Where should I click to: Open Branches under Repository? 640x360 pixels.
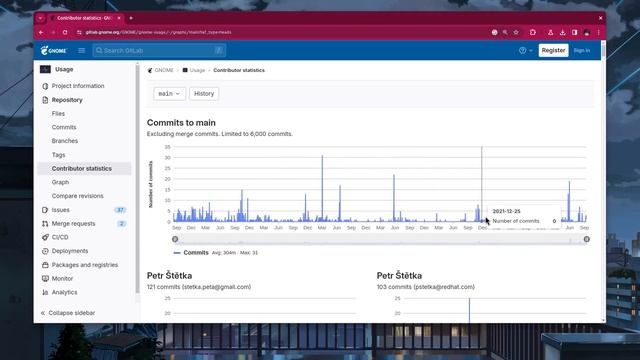[65, 141]
